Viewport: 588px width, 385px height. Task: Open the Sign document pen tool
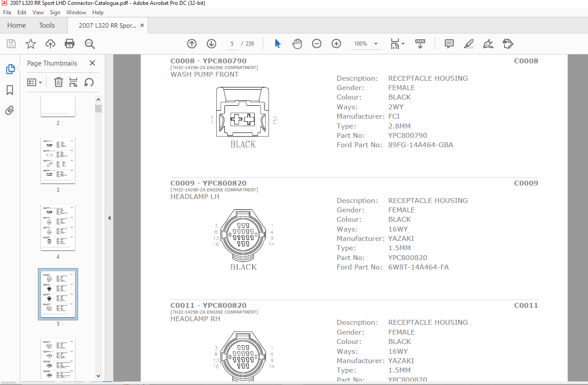click(488, 44)
